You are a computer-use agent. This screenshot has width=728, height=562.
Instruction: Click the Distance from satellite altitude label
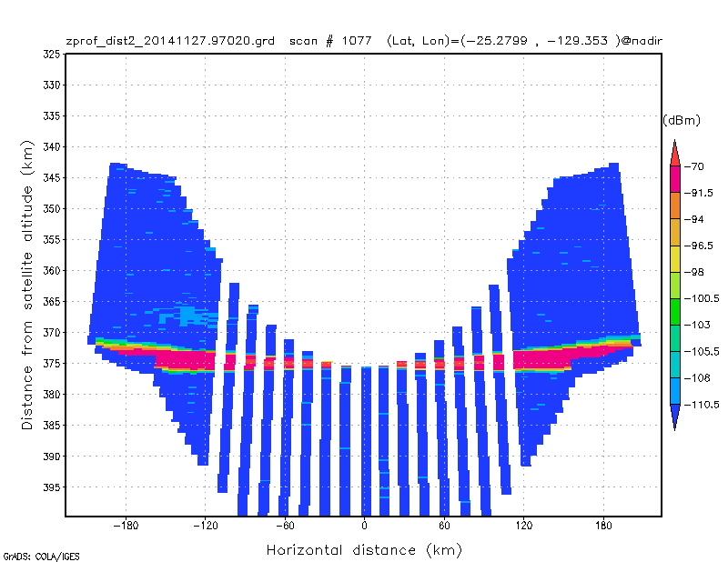[27, 285]
